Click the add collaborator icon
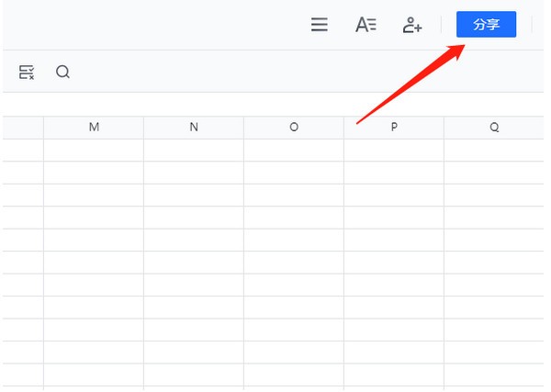551x392 pixels. tap(412, 25)
